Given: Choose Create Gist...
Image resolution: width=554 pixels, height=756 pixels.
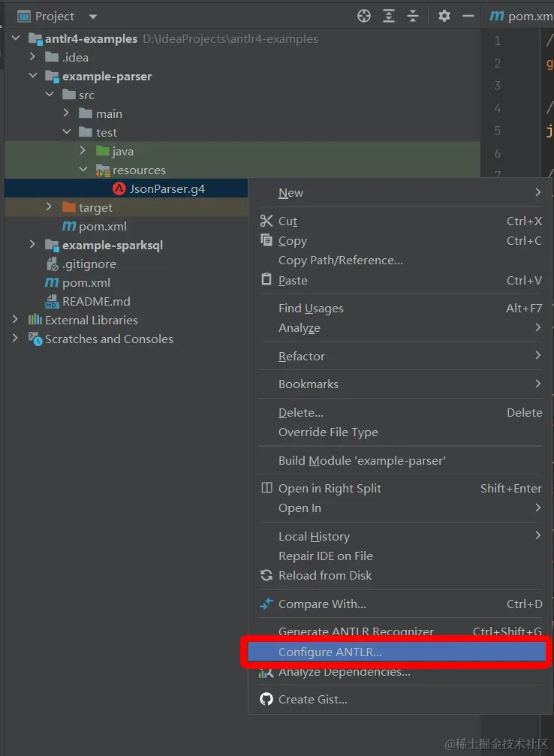Looking at the screenshot, I should (400, 699).
